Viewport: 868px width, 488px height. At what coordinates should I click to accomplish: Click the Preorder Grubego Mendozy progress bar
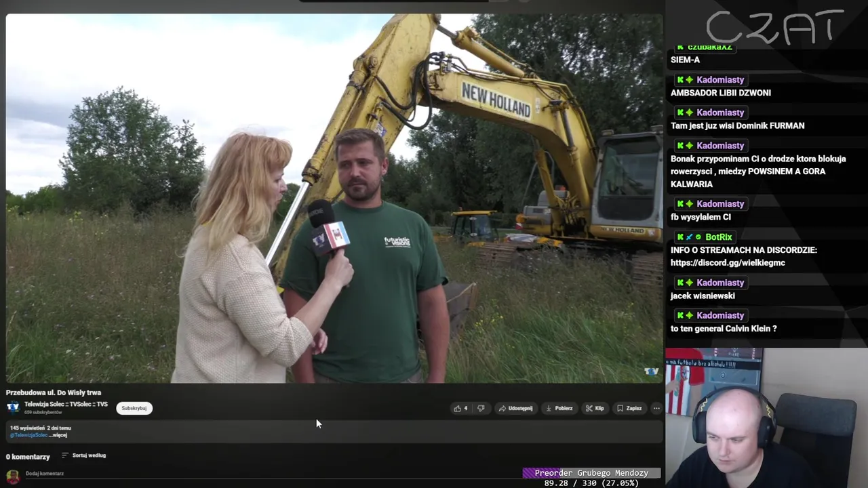(591, 473)
